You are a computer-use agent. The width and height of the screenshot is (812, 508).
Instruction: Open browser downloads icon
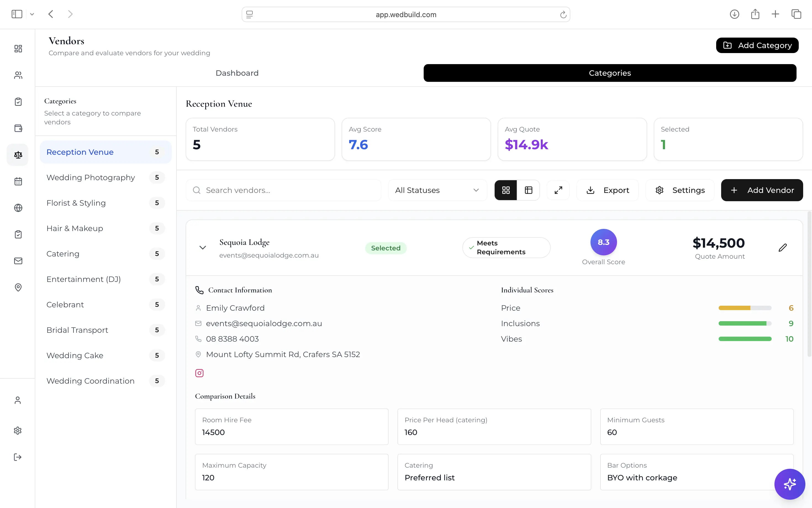(734, 14)
